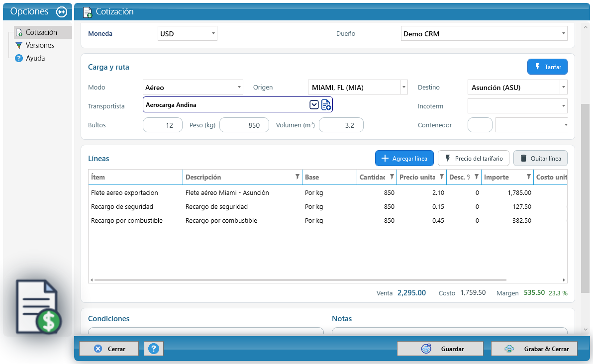Viewport: 593px width, 364px height.
Task: Filter the Desc. % column
Action: (477, 177)
